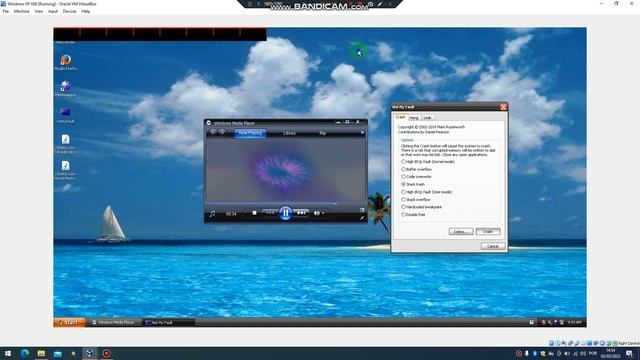
Task: Click Bandicam record icon on host taskbar
Action: pos(106,353)
